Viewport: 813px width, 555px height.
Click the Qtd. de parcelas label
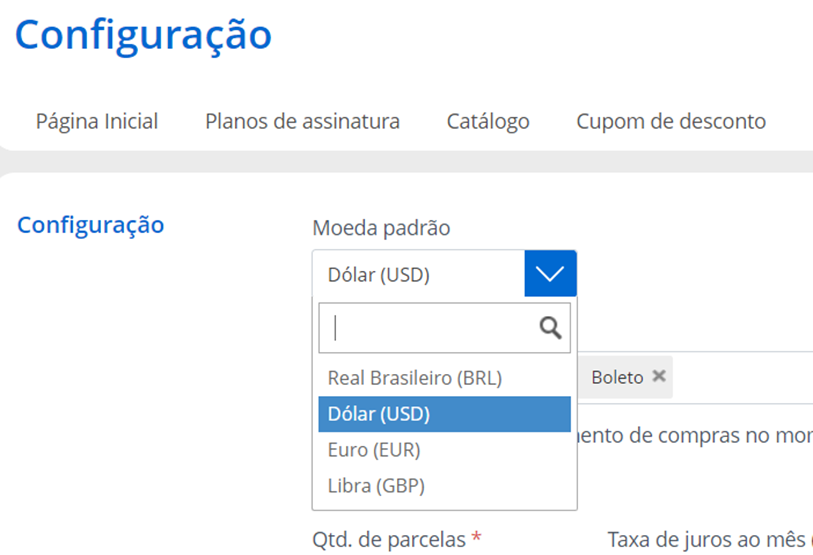pyautogui.click(x=389, y=540)
